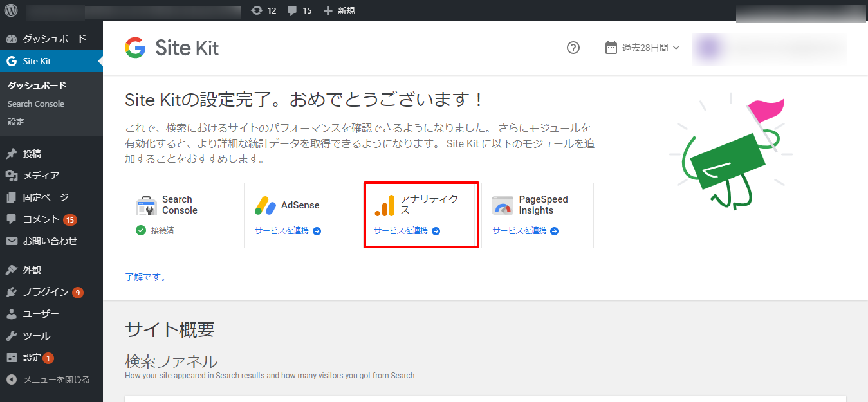
Task: Click the calendar icon beside 過去28日間
Action: coord(611,48)
